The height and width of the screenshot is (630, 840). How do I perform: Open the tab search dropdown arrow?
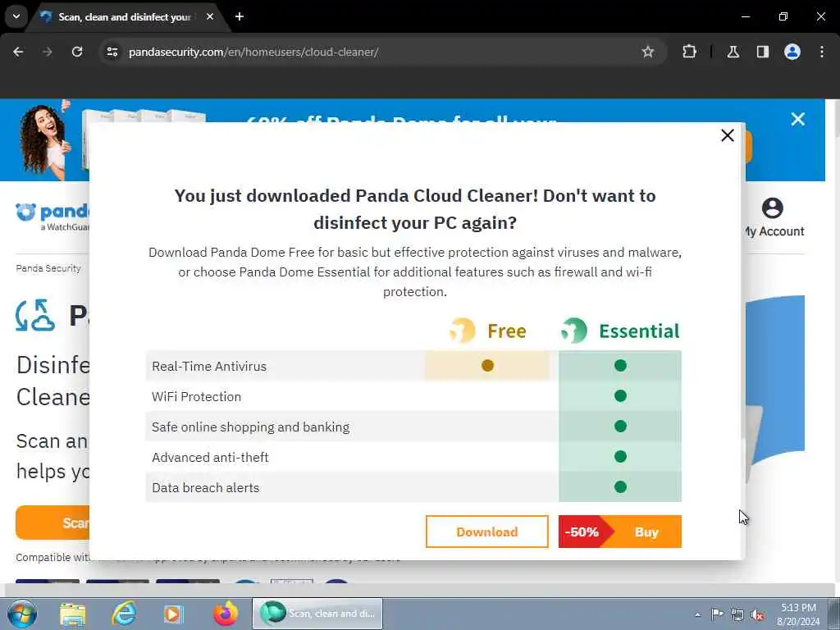pyautogui.click(x=16, y=16)
